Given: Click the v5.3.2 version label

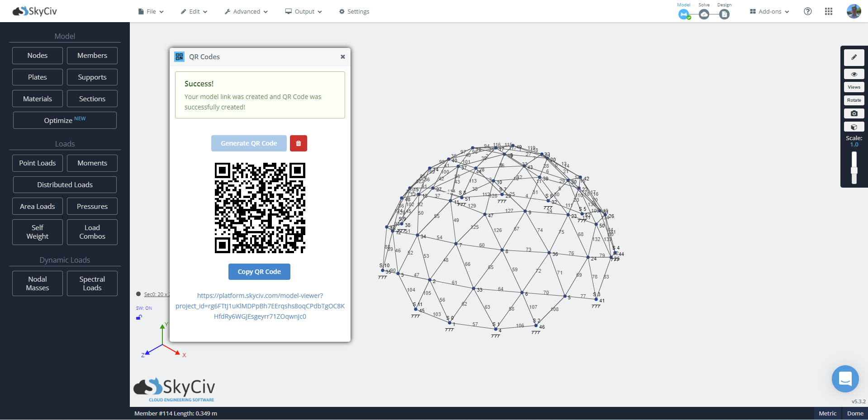Looking at the screenshot, I should 859,401.
